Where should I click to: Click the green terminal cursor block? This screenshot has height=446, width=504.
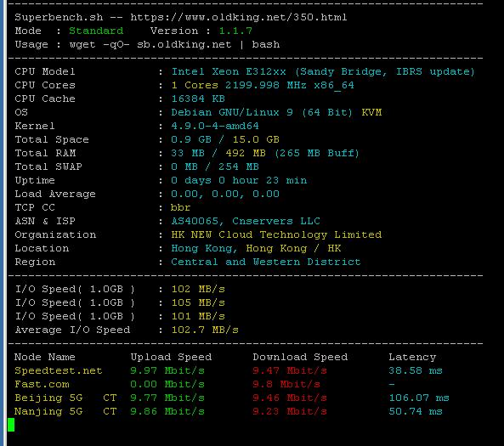pyautogui.click(x=11, y=425)
